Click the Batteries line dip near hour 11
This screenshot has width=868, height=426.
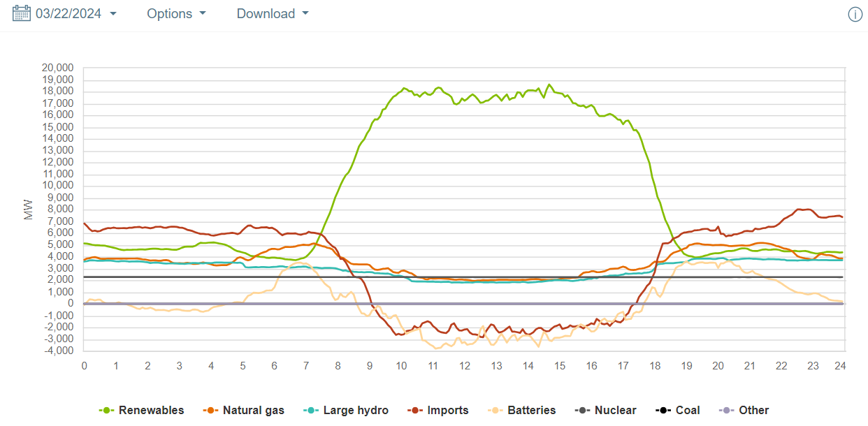[436, 348]
